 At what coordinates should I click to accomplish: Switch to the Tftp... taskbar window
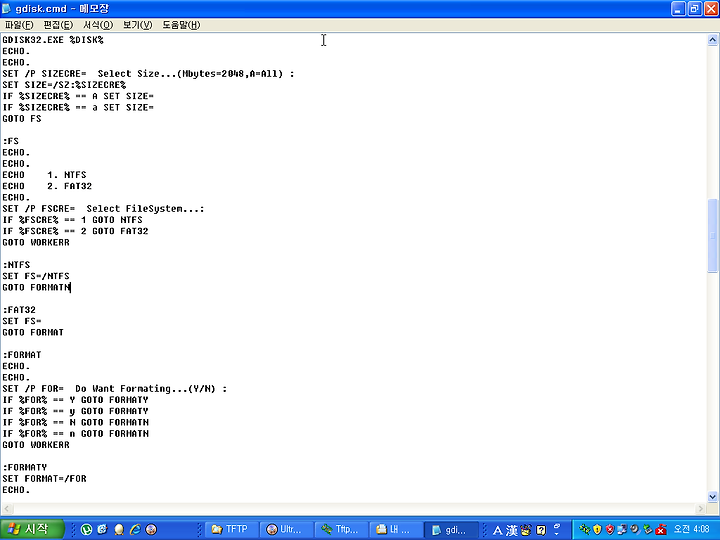click(340, 529)
